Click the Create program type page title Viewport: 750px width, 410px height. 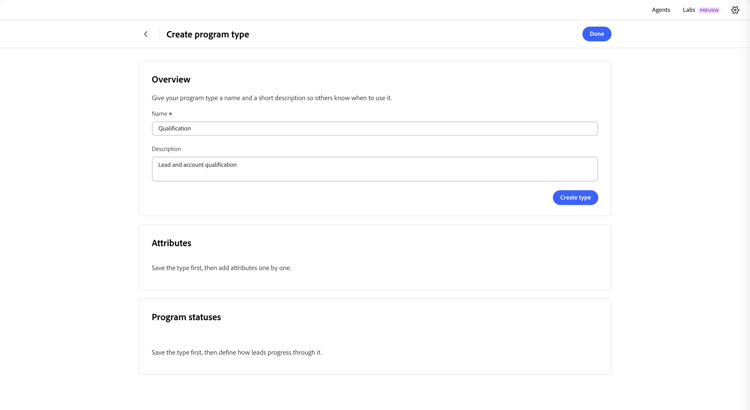(x=208, y=34)
